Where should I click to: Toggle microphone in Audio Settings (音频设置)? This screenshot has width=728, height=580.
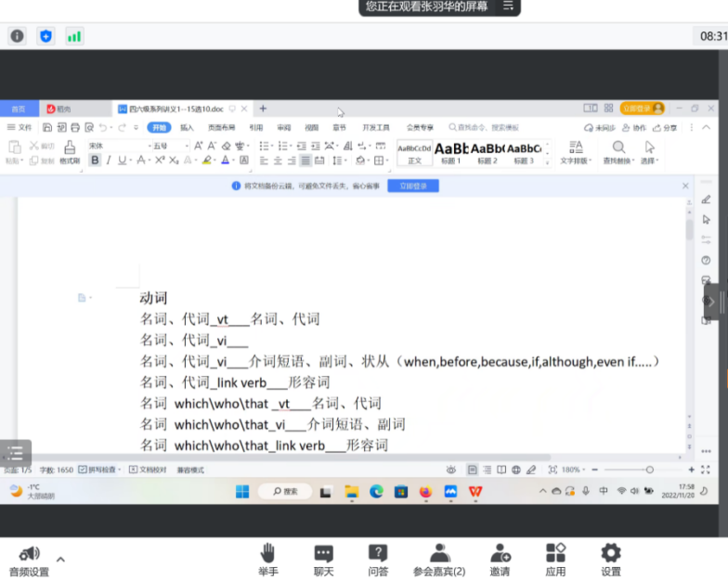point(29,554)
